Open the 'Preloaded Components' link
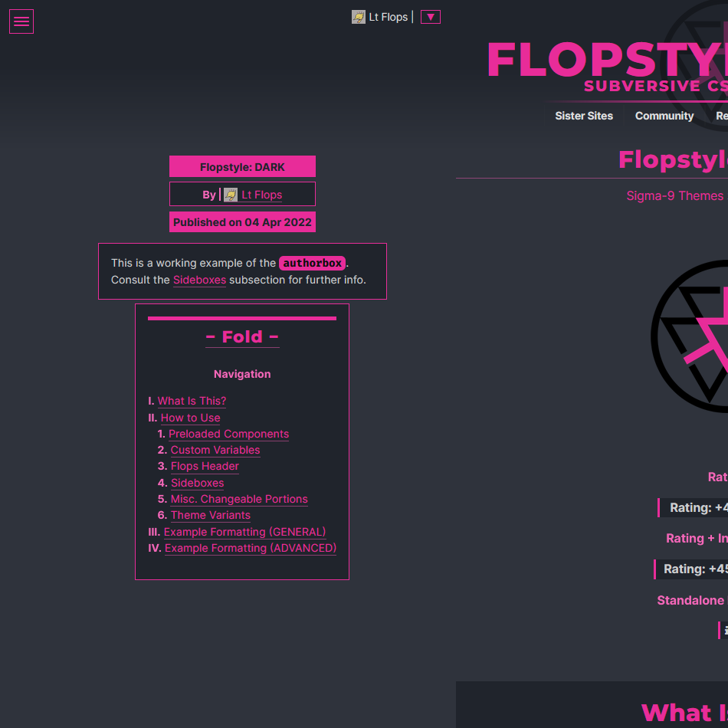 pyautogui.click(x=228, y=434)
